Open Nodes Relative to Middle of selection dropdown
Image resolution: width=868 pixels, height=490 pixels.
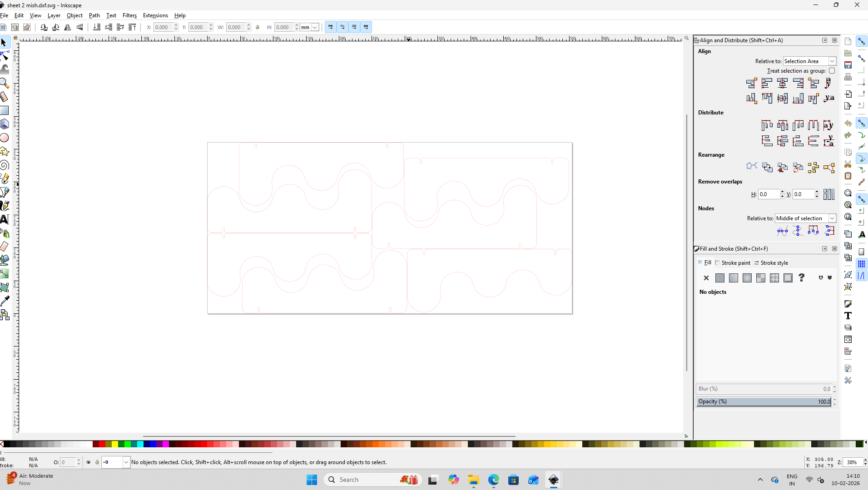click(x=806, y=218)
